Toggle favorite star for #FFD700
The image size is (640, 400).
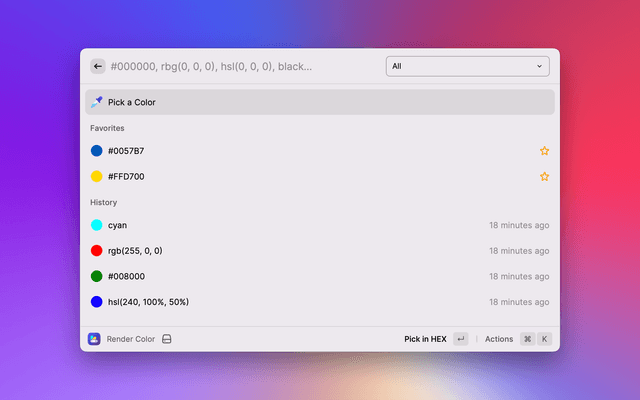point(544,176)
